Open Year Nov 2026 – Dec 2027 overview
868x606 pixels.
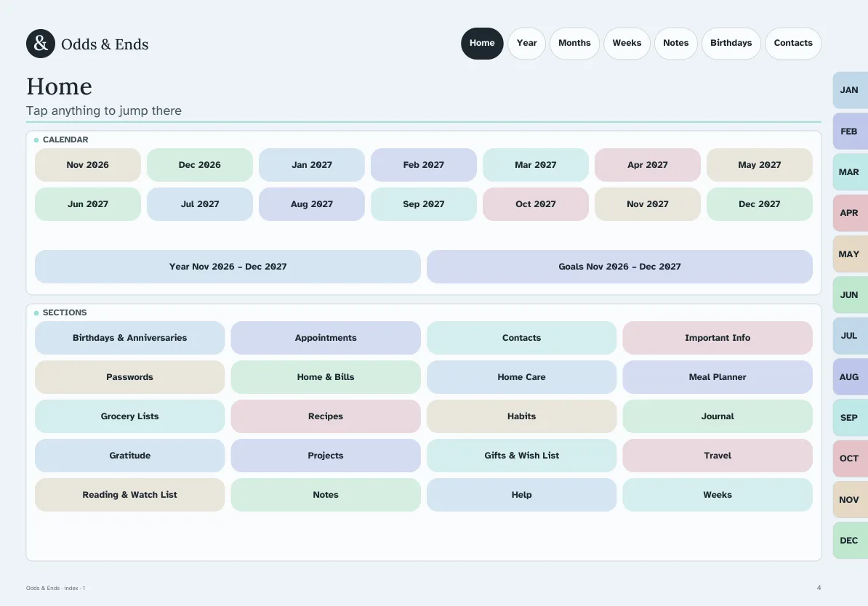[x=228, y=267]
